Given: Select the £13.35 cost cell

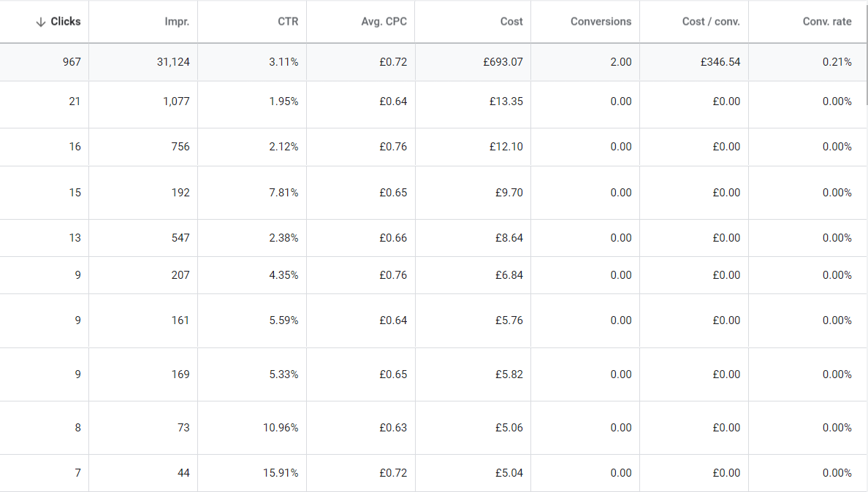Looking at the screenshot, I should (506, 101).
